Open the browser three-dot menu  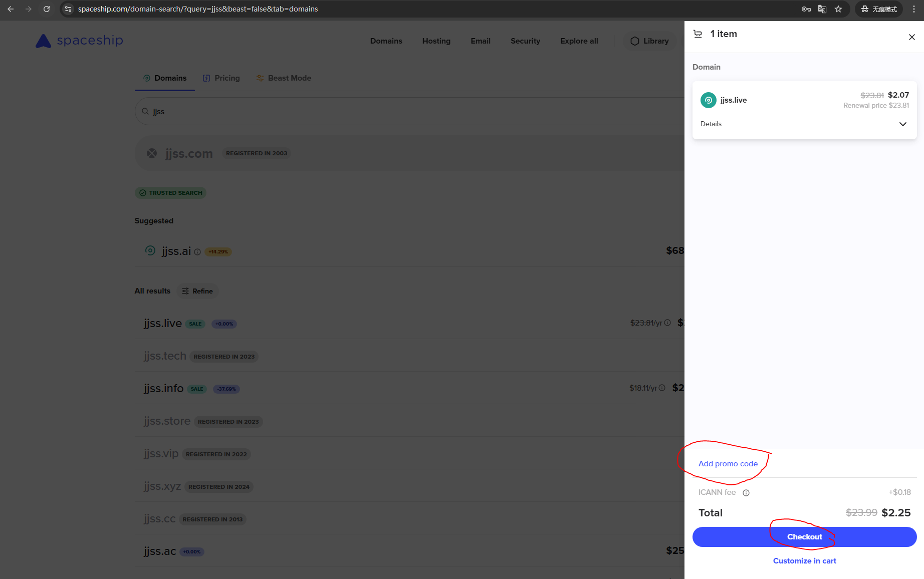coord(914,9)
